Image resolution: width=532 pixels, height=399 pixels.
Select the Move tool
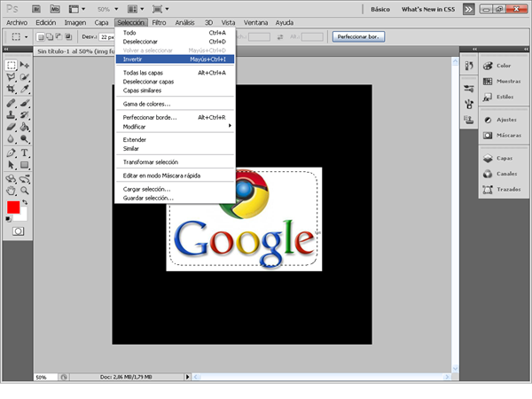[x=25, y=66]
